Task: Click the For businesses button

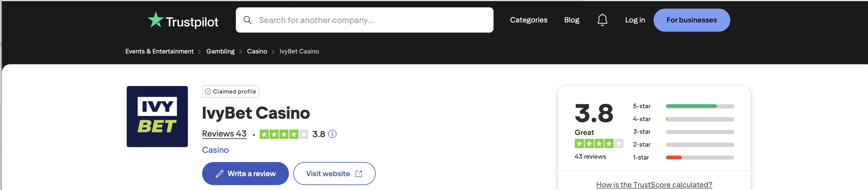Action: (691, 20)
